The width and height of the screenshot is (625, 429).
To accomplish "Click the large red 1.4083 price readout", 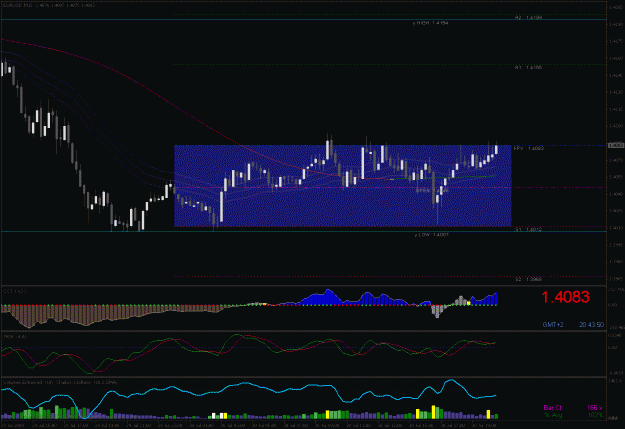I will (565, 297).
